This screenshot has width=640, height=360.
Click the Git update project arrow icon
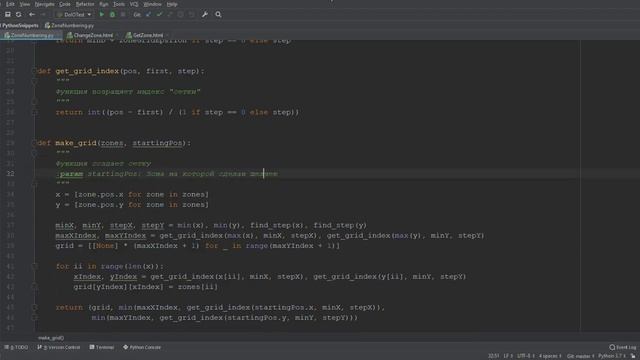pyautogui.click(x=148, y=14)
